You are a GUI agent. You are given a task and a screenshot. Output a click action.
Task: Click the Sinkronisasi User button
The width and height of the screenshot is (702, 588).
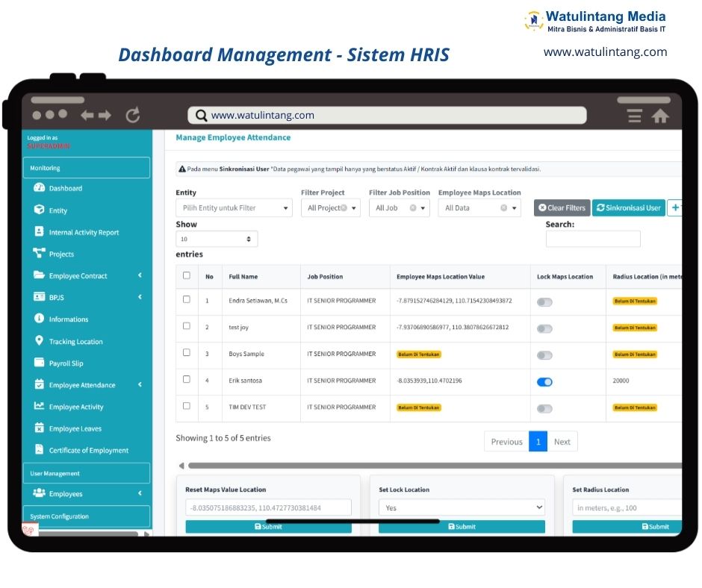629,207
